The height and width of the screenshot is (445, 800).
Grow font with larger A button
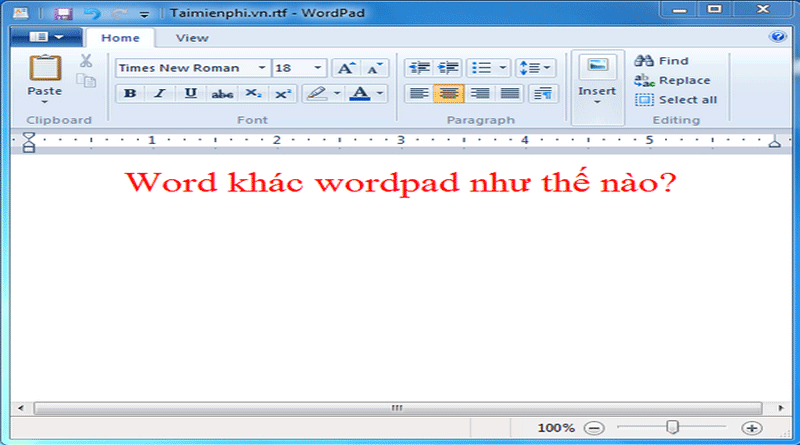coord(346,68)
